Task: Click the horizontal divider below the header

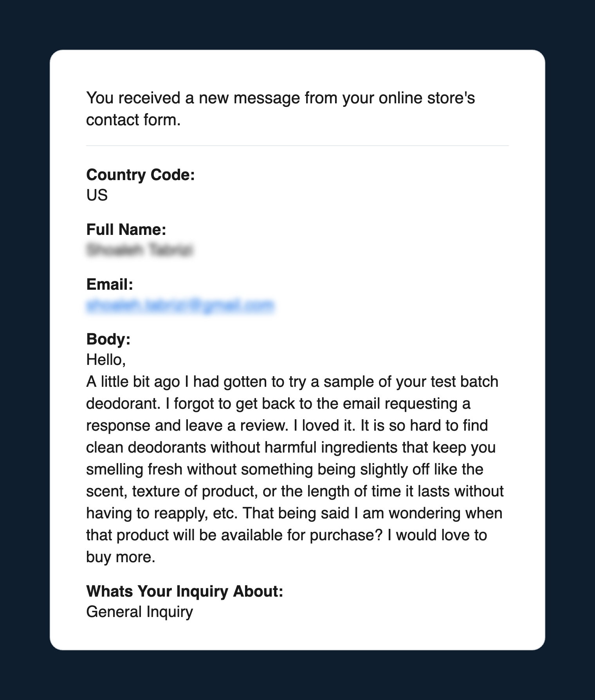Action: [297, 146]
